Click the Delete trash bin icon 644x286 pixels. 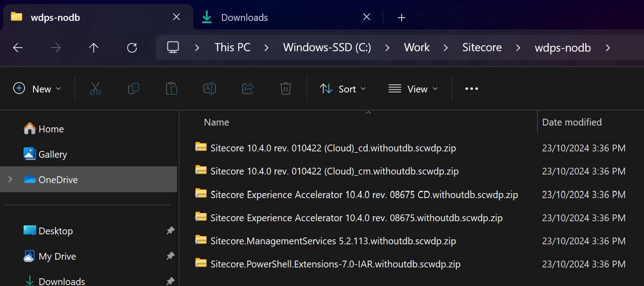[285, 88]
